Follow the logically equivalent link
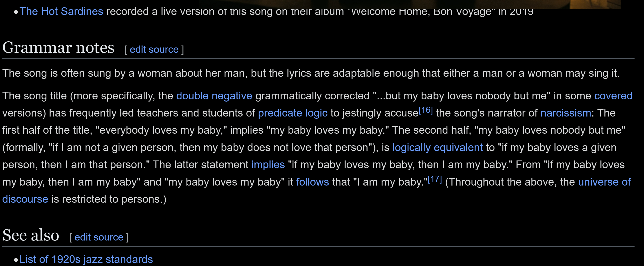This screenshot has width=644, height=266. pyautogui.click(x=437, y=148)
